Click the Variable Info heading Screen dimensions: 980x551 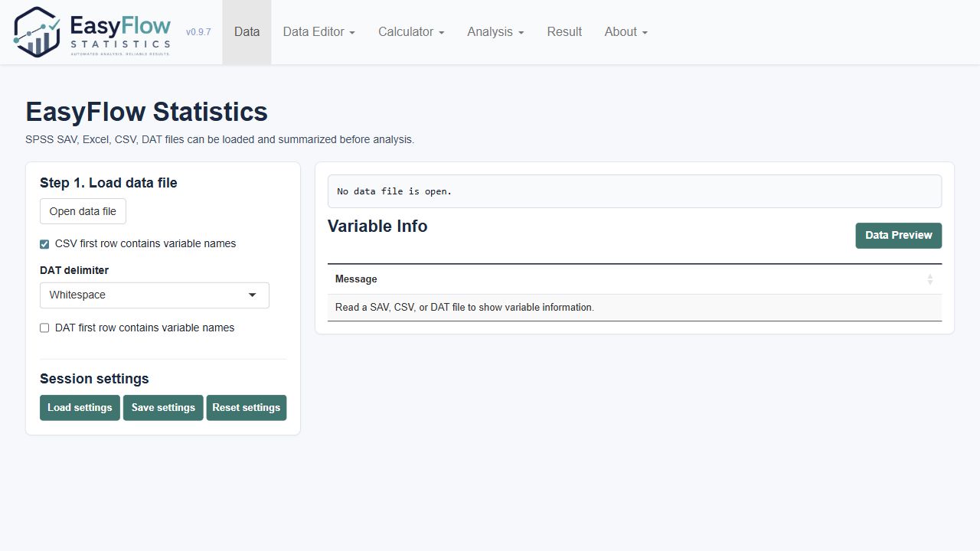[x=377, y=227]
